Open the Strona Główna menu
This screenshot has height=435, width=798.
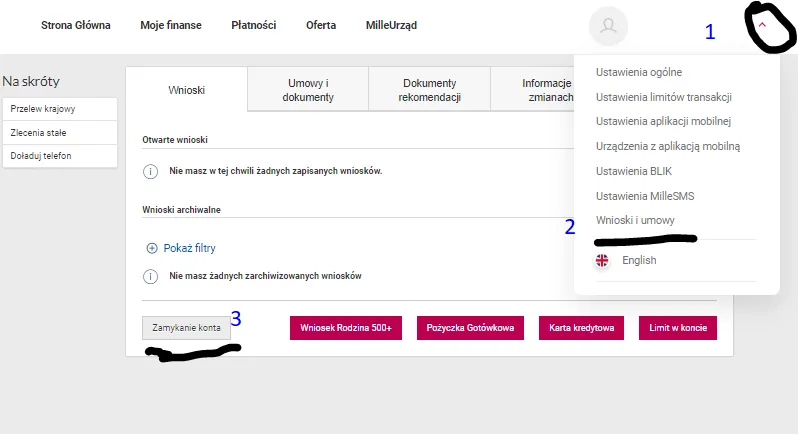pyautogui.click(x=76, y=25)
